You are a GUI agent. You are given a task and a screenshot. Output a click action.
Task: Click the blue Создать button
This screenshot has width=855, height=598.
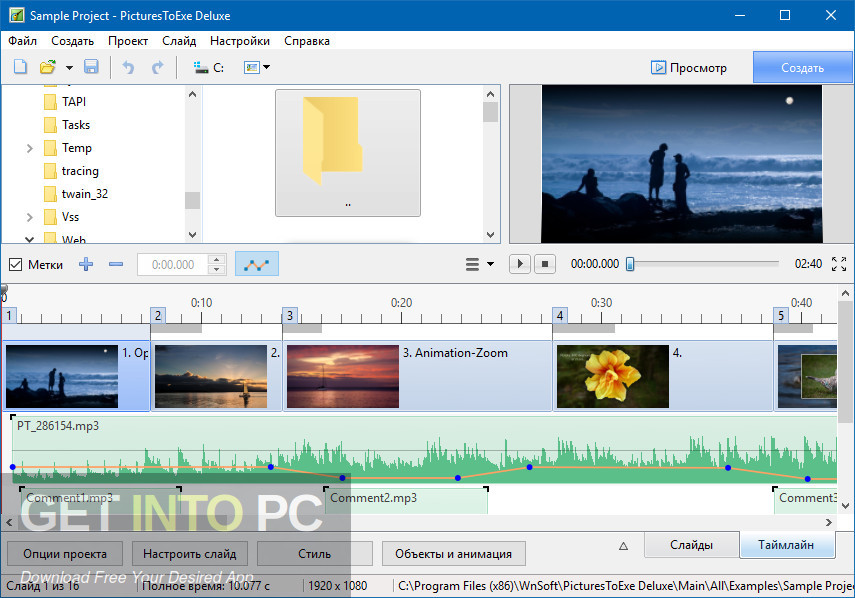(803, 68)
